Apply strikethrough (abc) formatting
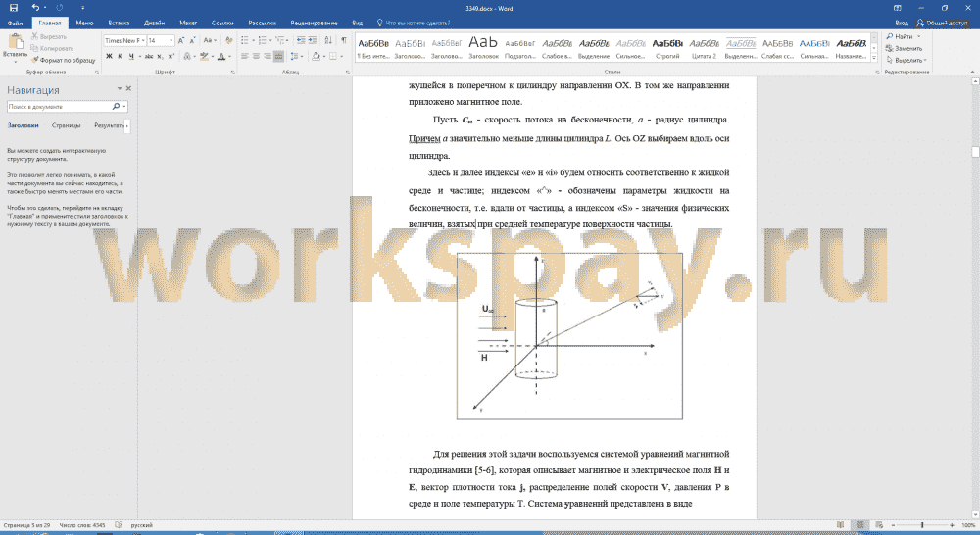 [x=149, y=56]
